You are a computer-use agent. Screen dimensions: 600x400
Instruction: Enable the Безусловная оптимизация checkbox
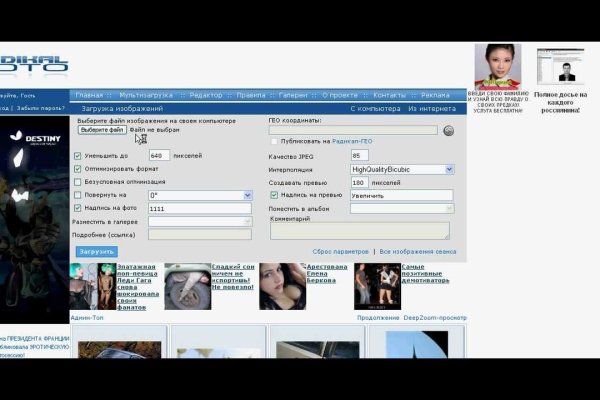tap(78, 182)
